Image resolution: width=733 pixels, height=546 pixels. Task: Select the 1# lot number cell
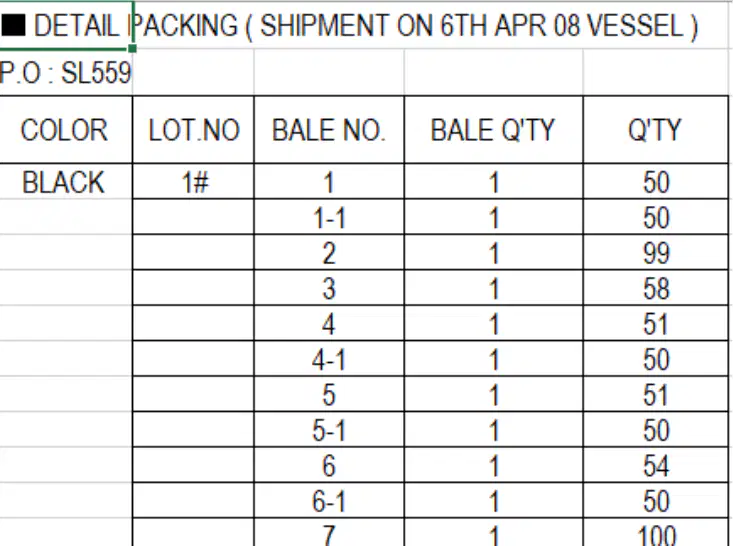coord(194,181)
